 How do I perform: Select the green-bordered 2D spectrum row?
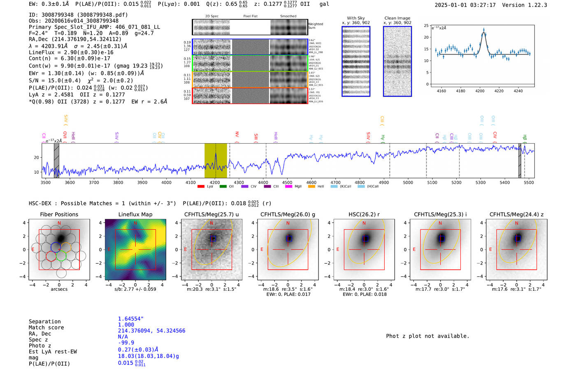pyautogui.click(x=250, y=63)
